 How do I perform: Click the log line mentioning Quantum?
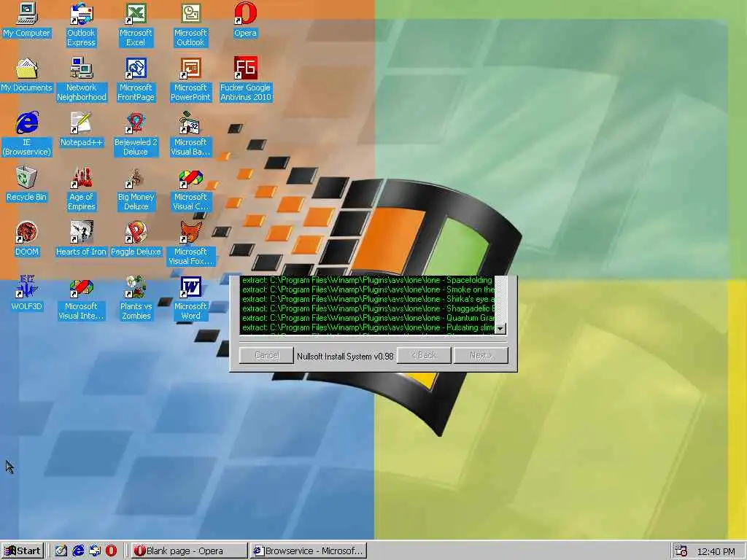tap(367, 318)
